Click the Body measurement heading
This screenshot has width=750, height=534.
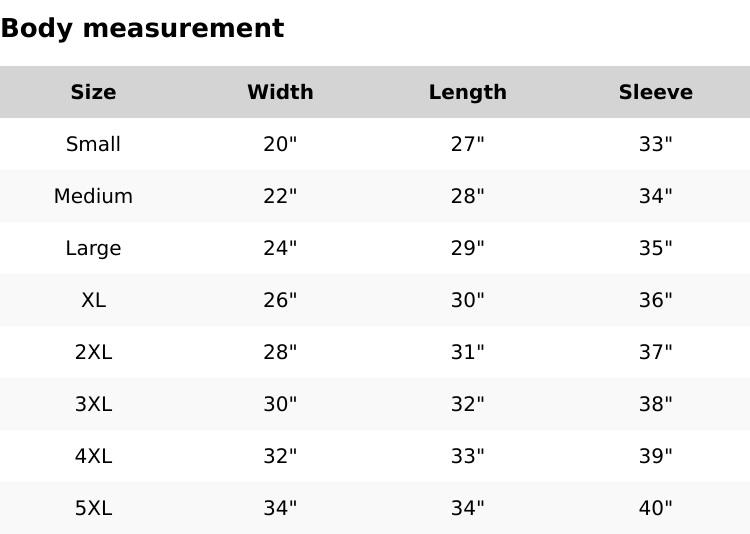pyautogui.click(x=142, y=28)
